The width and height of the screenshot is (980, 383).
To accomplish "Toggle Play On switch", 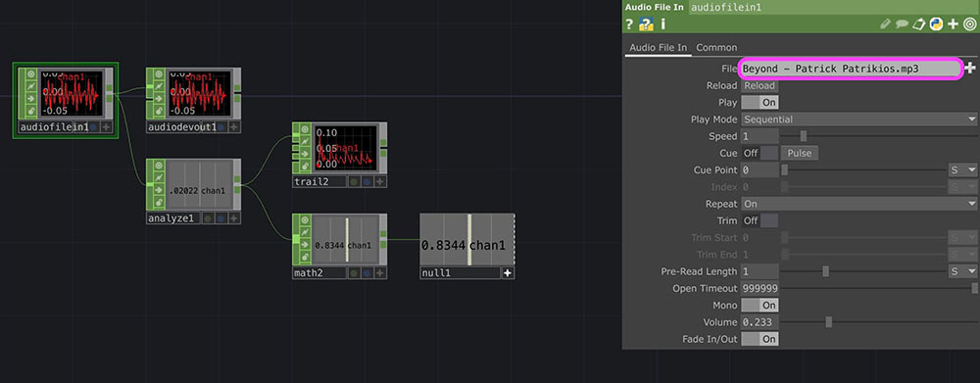I will coord(760,103).
